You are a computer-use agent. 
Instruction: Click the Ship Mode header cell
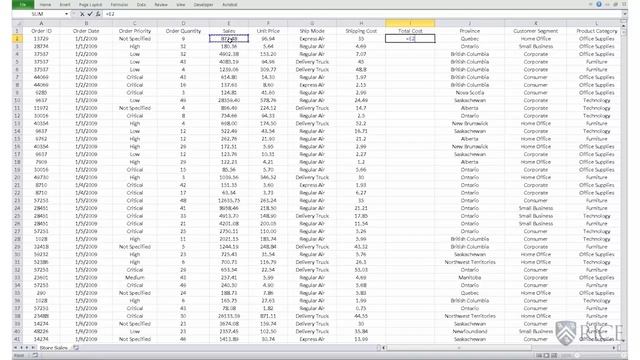pyautogui.click(x=312, y=31)
